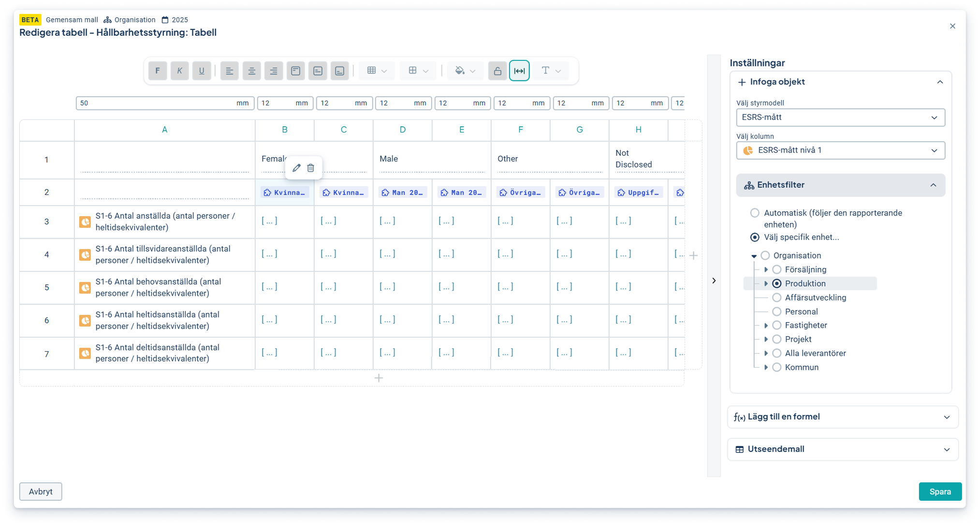Expand the Fastigheter tree node arrow

tap(766, 326)
